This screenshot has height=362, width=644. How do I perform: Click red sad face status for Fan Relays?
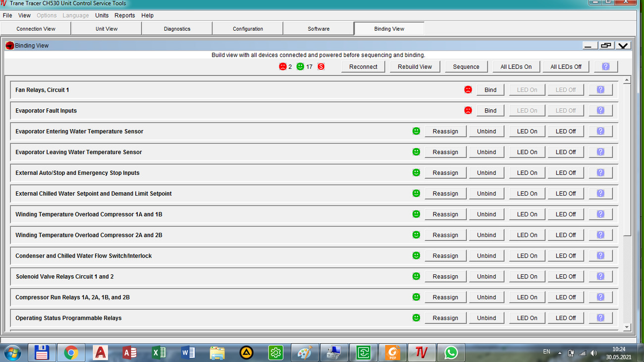[468, 90]
